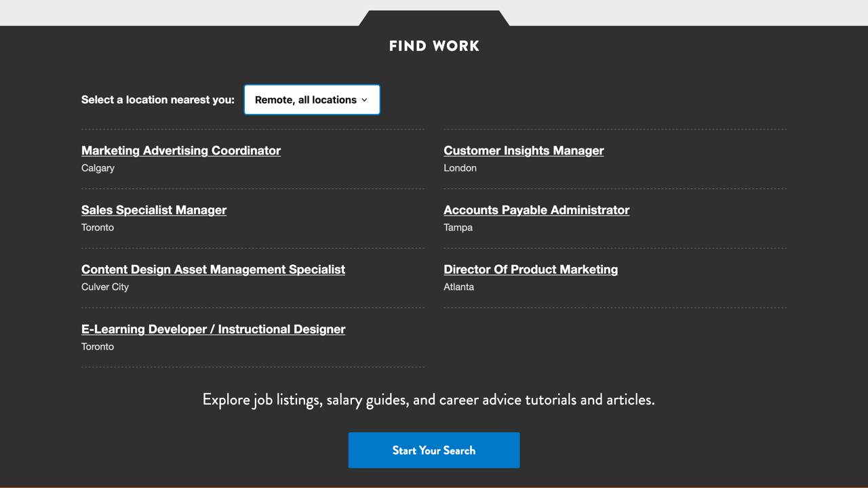Screen dimensions: 868x488
Task: Select the Culver City location text
Action: (x=104, y=287)
